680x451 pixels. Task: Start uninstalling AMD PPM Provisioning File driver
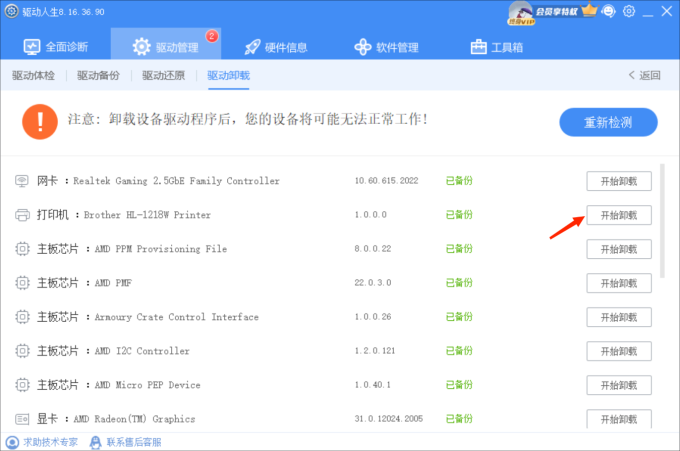(619, 249)
